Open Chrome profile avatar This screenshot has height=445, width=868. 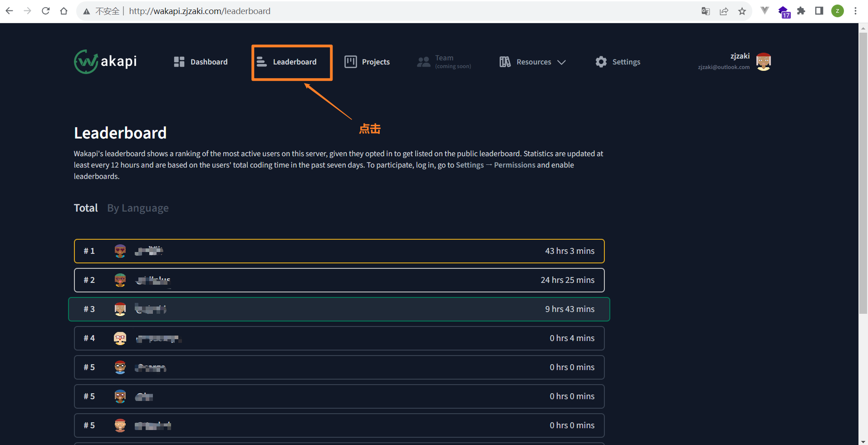click(x=838, y=11)
